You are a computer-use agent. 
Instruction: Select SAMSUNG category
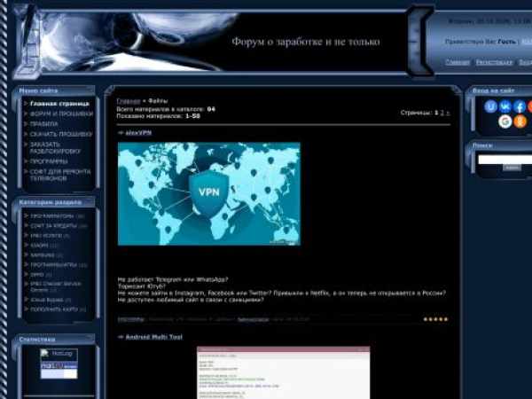click(x=43, y=254)
